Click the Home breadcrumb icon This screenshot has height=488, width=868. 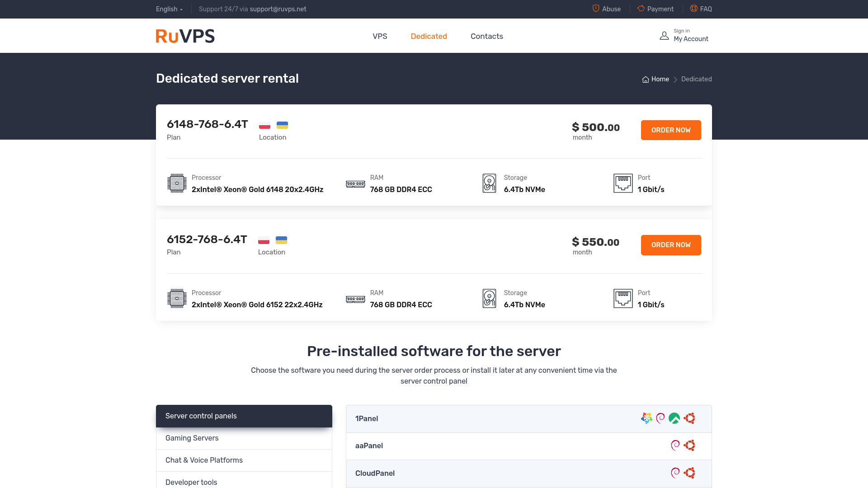(646, 80)
